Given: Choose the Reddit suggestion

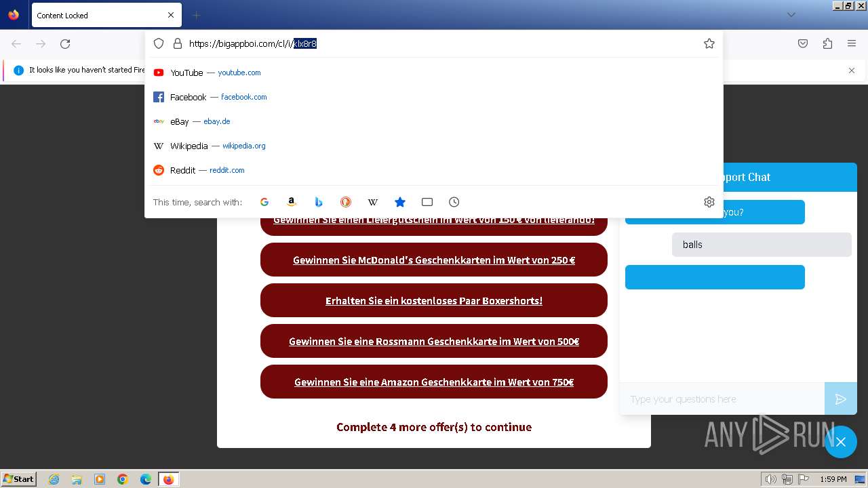Looking at the screenshot, I should tap(434, 170).
